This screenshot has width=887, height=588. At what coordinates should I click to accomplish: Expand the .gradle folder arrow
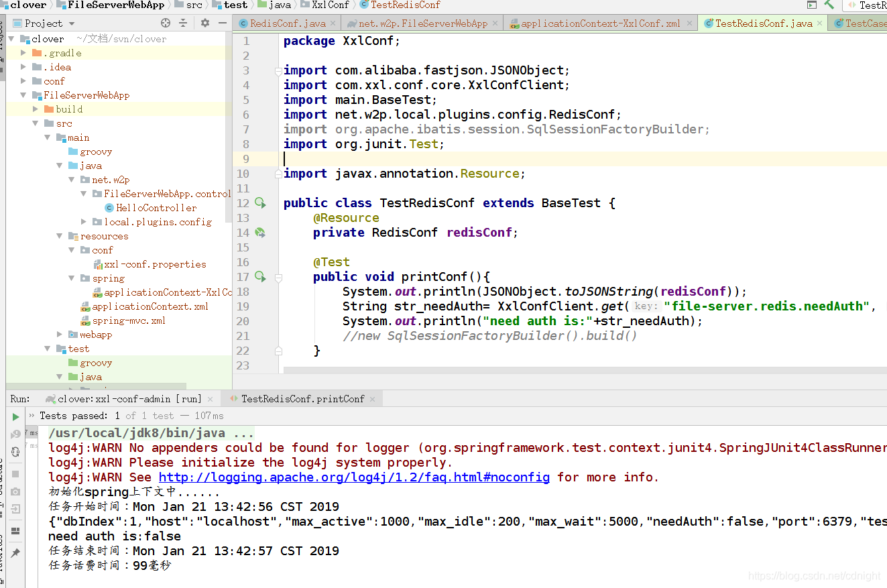pyautogui.click(x=24, y=53)
